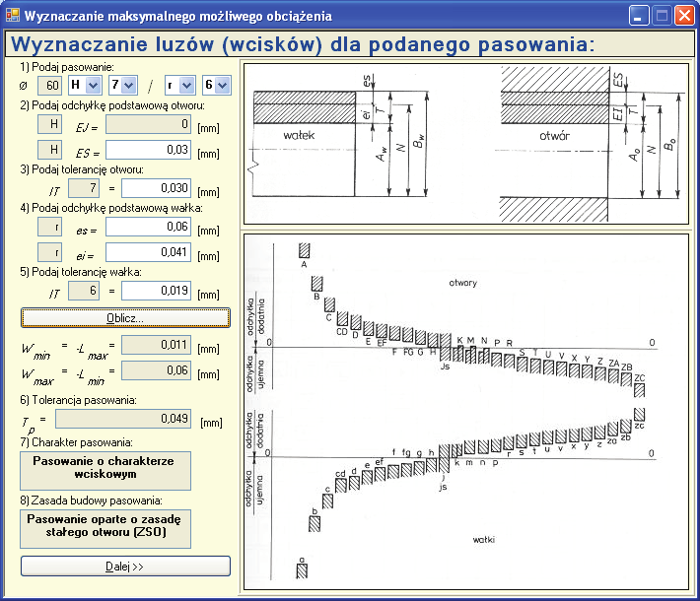The width and height of the screenshot is (700, 601).
Task: Click the es field showing 0,06
Action: pos(148,227)
